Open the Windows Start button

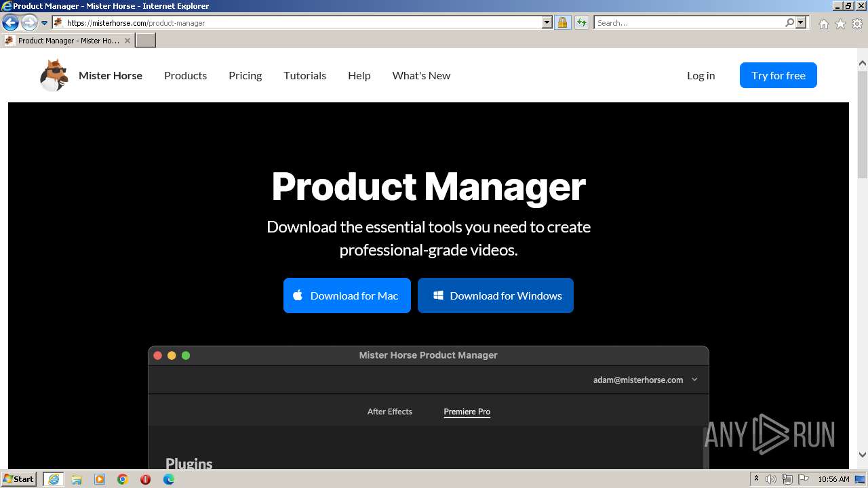(x=19, y=479)
